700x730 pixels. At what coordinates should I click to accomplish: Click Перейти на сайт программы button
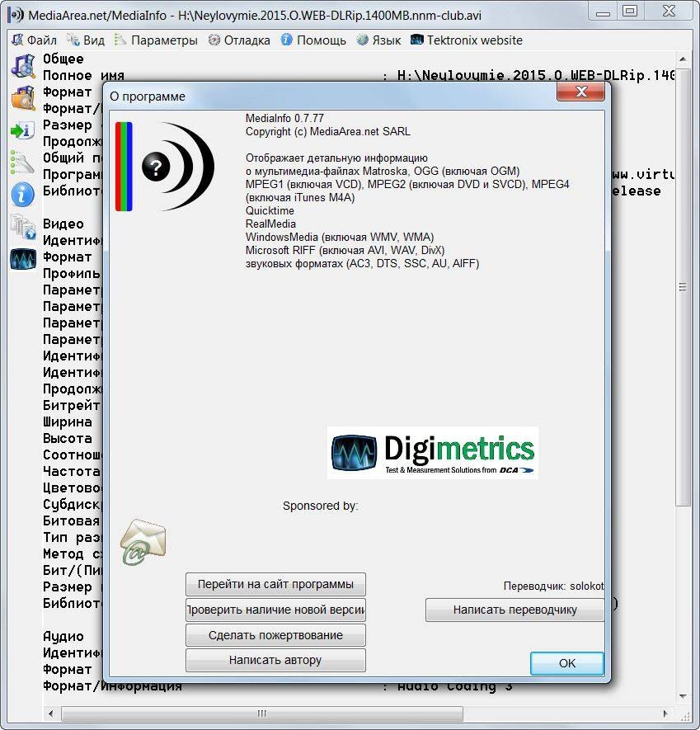[x=275, y=584]
